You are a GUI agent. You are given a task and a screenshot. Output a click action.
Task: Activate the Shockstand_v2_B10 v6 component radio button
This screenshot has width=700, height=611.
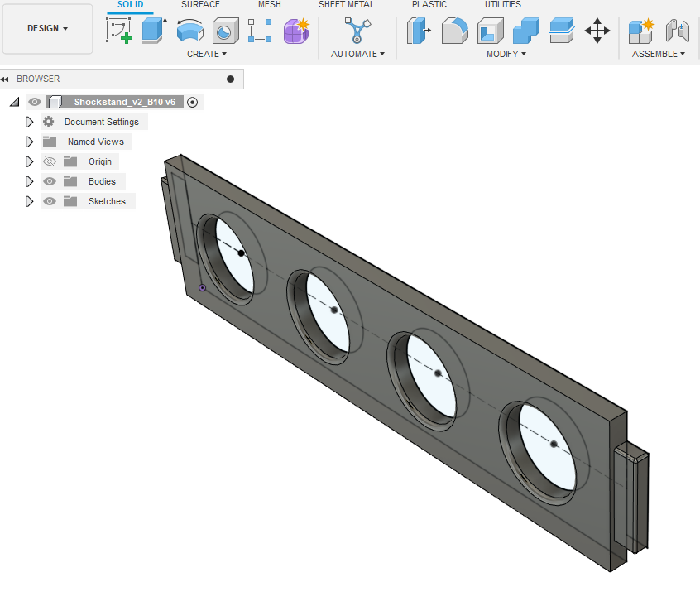tap(193, 102)
